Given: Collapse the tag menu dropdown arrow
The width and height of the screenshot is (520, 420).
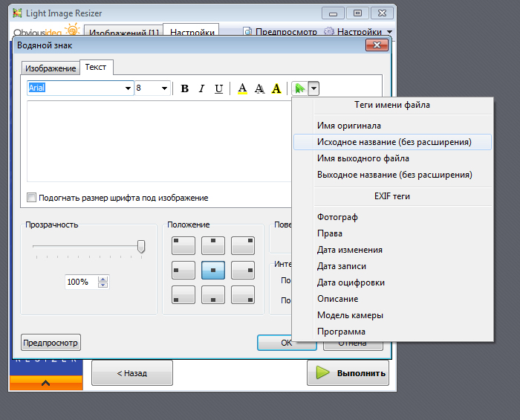Looking at the screenshot, I should [314, 88].
